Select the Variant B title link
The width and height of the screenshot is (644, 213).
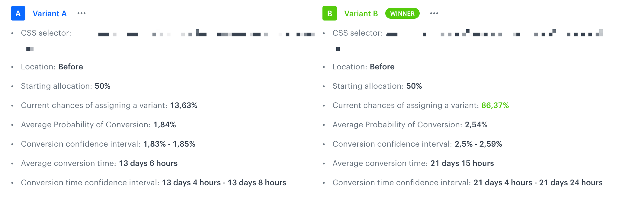tap(361, 13)
